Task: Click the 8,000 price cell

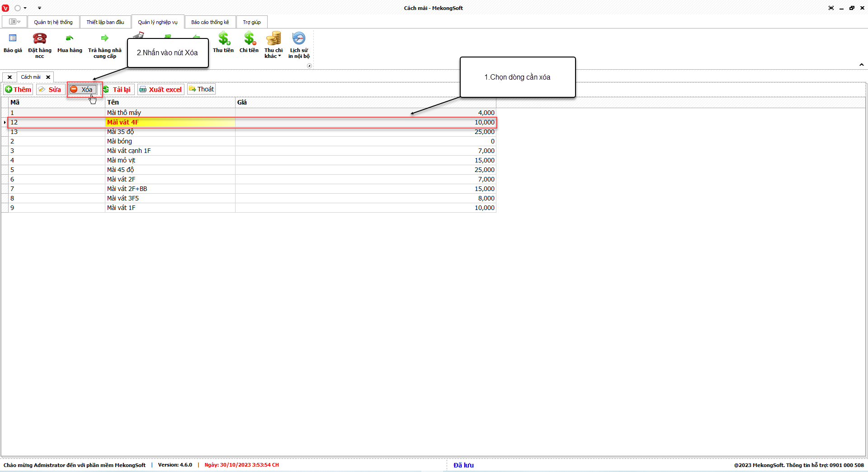Action: pyautogui.click(x=366, y=198)
